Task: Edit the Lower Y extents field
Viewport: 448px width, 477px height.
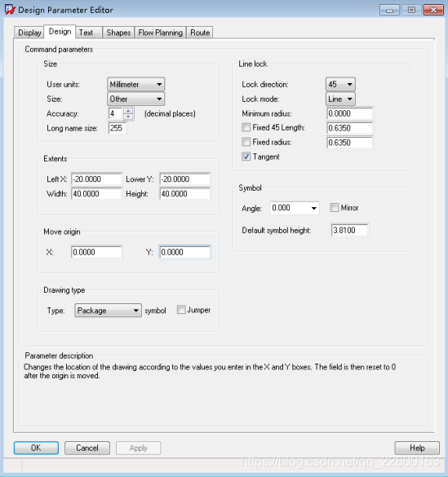Action: [184, 179]
